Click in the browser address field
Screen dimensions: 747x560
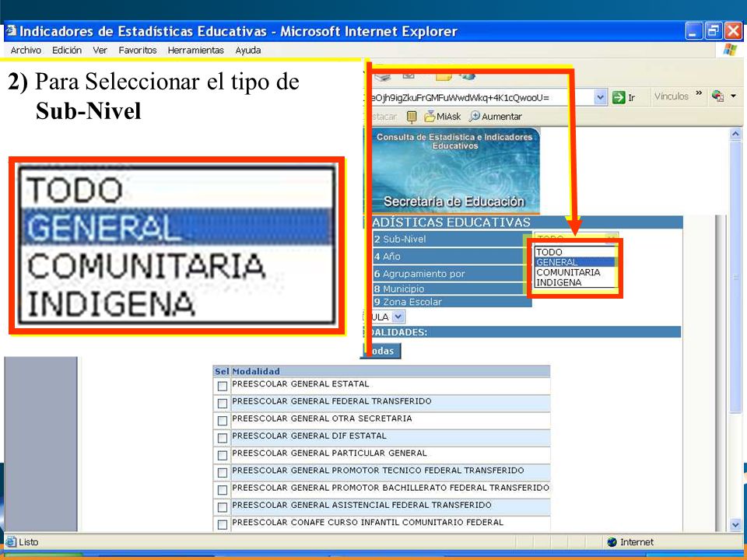pyautogui.click(x=481, y=98)
